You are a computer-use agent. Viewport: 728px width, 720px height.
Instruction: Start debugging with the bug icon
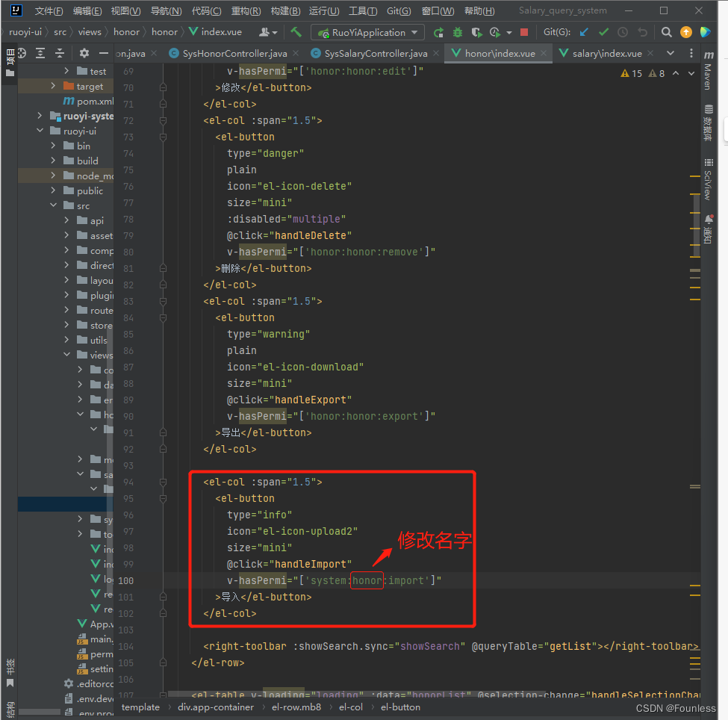[458, 32]
